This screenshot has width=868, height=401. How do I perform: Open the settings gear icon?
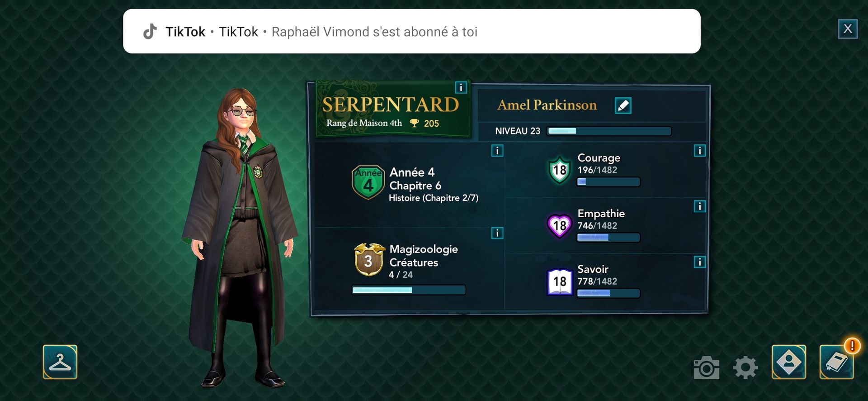[745, 368]
